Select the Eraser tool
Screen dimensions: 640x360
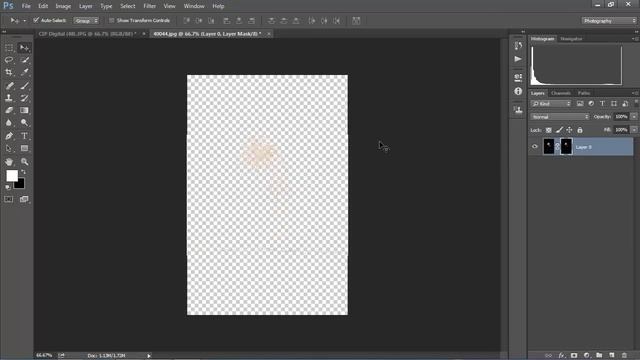pos(9,110)
